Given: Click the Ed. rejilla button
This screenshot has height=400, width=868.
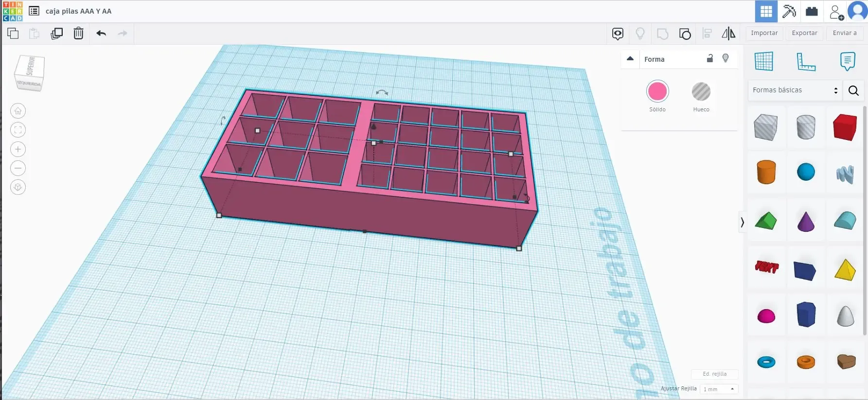Looking at the screenshot, I should pos(714,374).
